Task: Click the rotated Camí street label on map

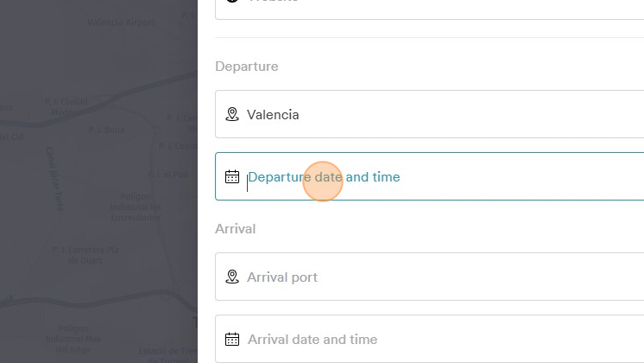Action: (54, 177)
